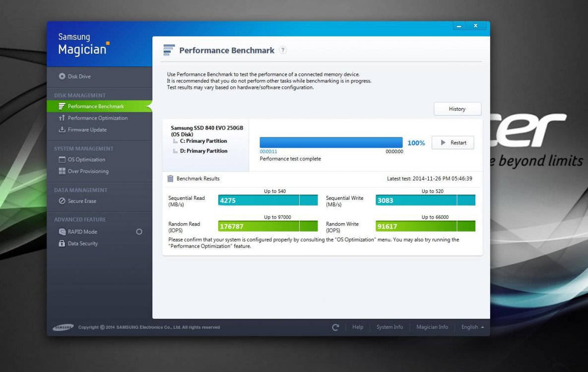Screen dimensions: 588x372
Task: Open Firmware Update
Action: click(x=87, y=130)
